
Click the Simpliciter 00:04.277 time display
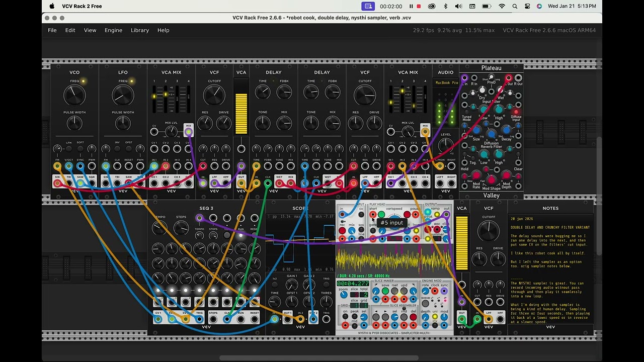pyautogui.click(x=353, y=284)
